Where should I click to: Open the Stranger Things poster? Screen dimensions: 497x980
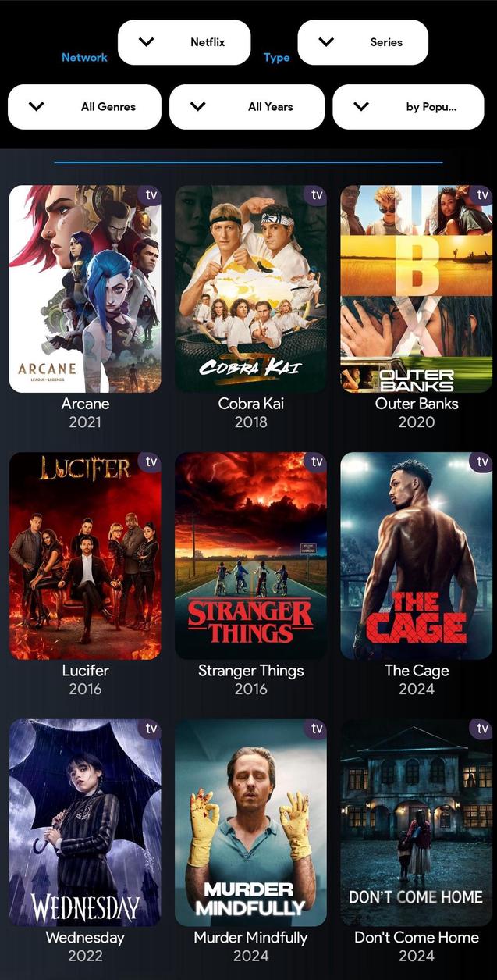click(x=250, y=556)
